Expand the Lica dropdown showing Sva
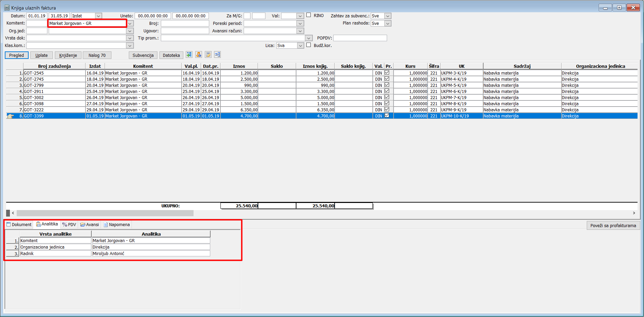 tap(301, 46)
